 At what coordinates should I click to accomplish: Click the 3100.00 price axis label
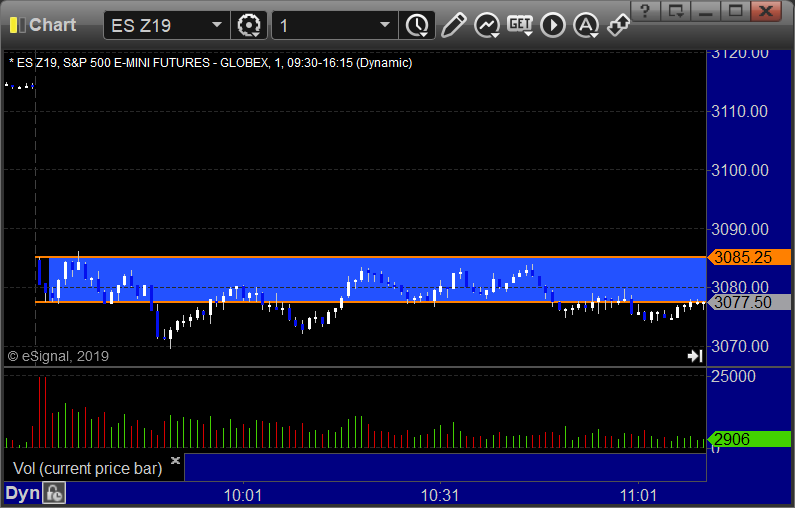click(x=740, y=170)
